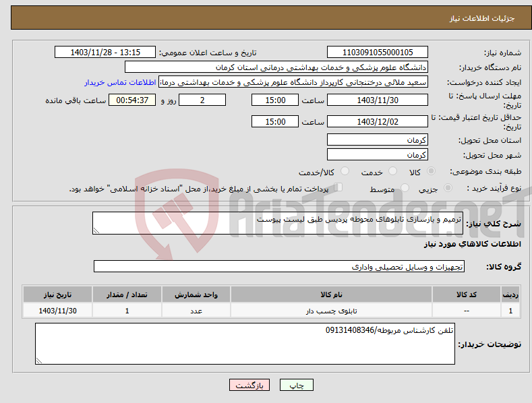The width and height of the screenshot is (532, 403).
Task: Click the واحد شمارش column header
Action: pos(196,294)
